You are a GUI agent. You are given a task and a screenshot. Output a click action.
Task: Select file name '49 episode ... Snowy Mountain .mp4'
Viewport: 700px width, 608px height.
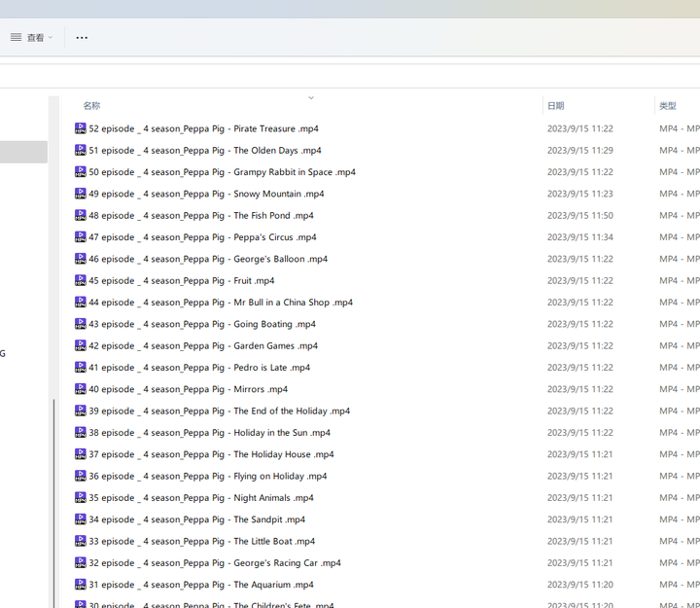tap(206, 194)
